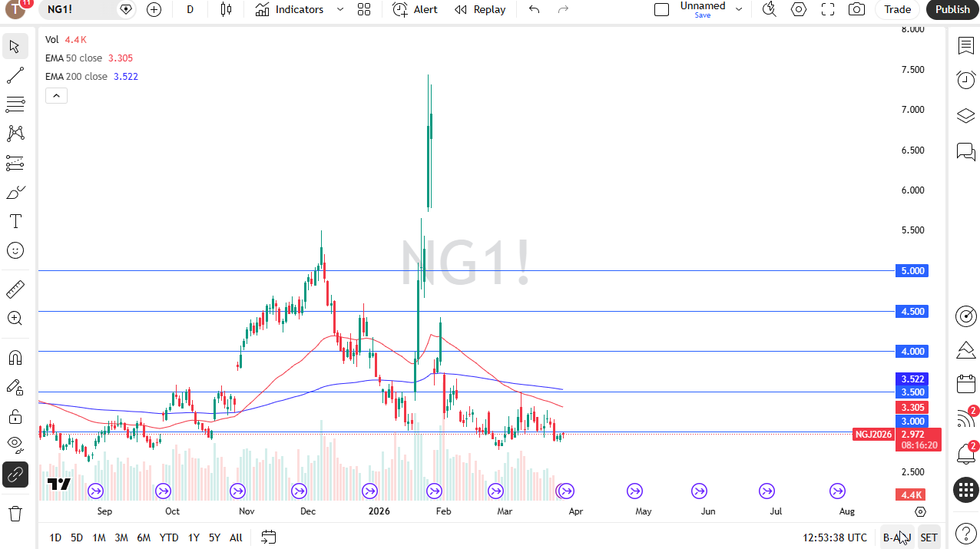
Task: Create an Alert
Action: [x=415, y=9]
